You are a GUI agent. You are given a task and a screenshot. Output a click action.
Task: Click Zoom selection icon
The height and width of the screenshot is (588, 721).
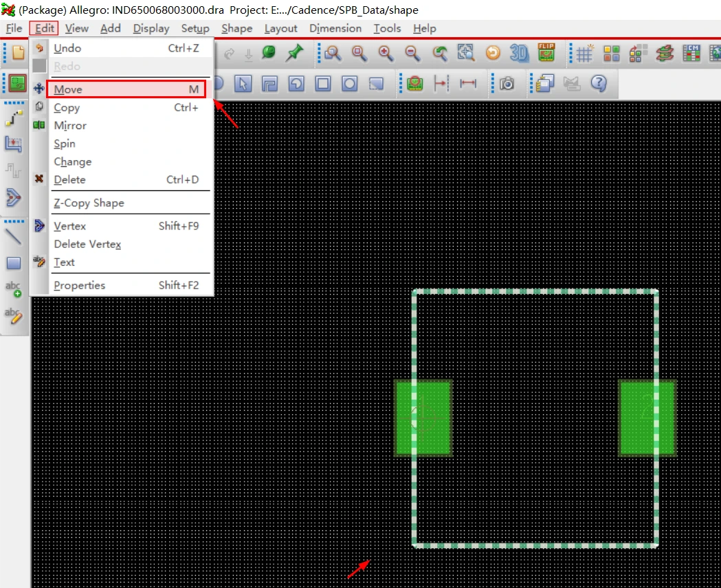click(466, 53)
